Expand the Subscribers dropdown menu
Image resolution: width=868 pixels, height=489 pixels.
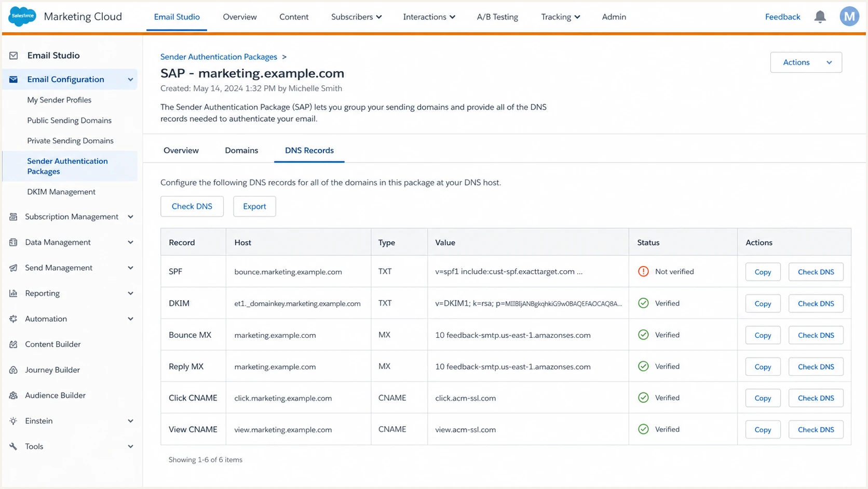coord(356,17)
